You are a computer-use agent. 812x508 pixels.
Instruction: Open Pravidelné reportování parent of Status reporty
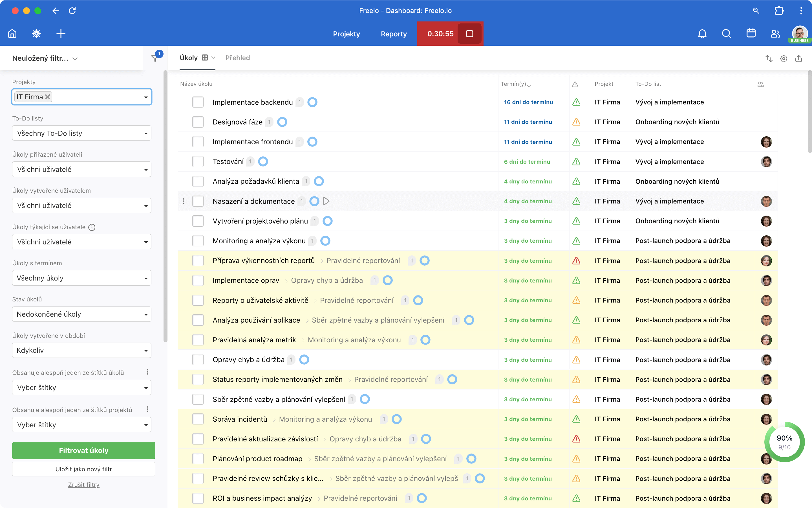pos(391,380)
